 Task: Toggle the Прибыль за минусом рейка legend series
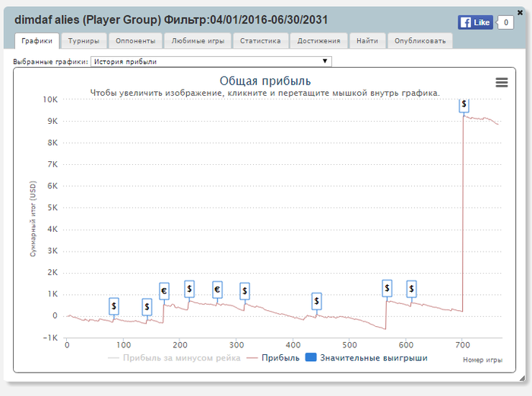click(174, 358)
